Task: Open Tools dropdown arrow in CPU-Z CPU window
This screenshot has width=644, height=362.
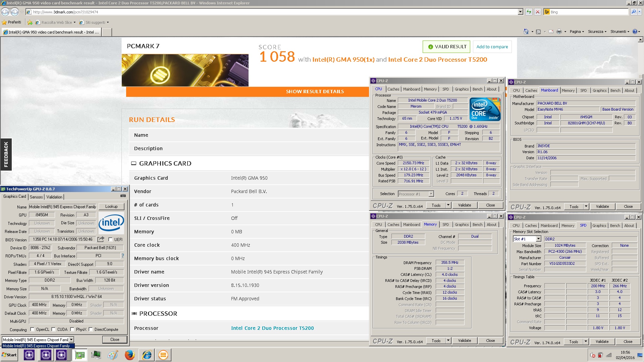Action: 448,205
